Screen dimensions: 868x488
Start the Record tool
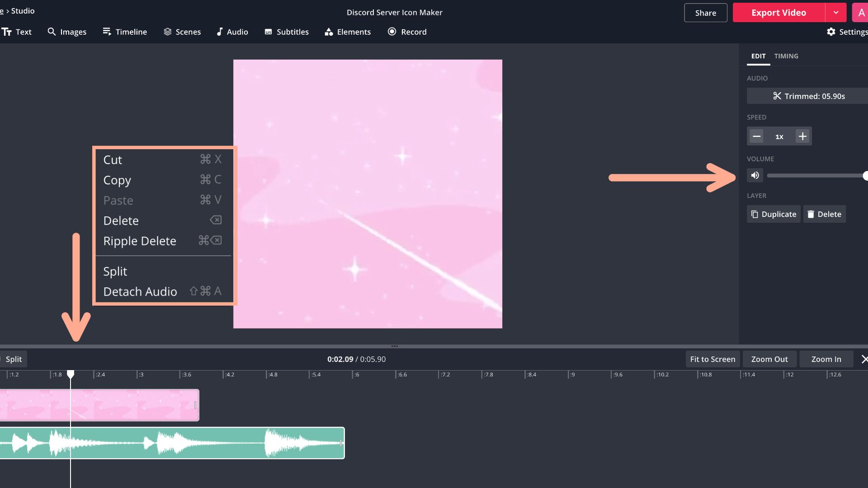tap(407, 32)
